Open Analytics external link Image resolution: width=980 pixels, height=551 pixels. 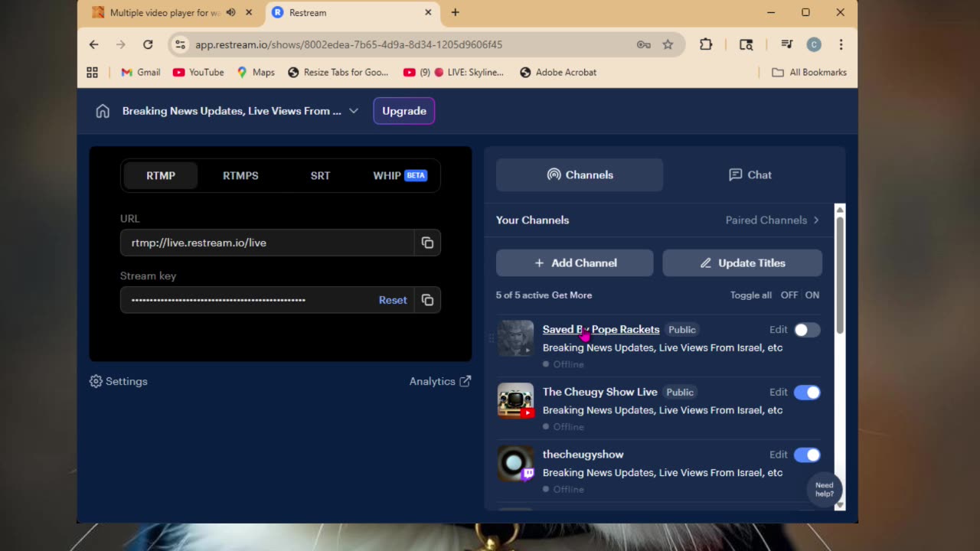[440, 381]
